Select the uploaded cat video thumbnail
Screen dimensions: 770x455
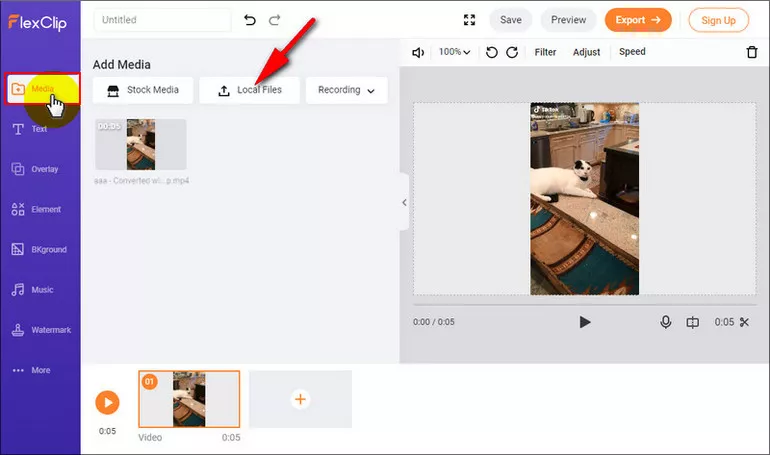point(140,144)
